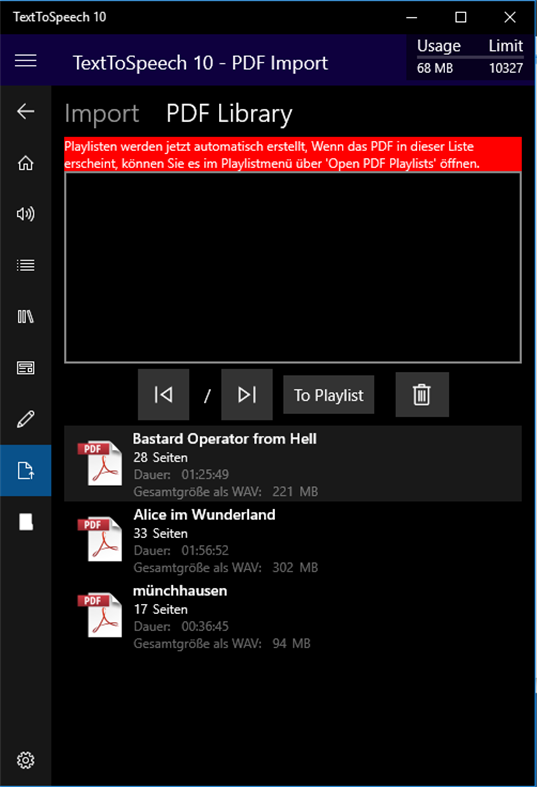537x787 pixels.
Task: Jump to next PDF page
Action: coord(247,395)
